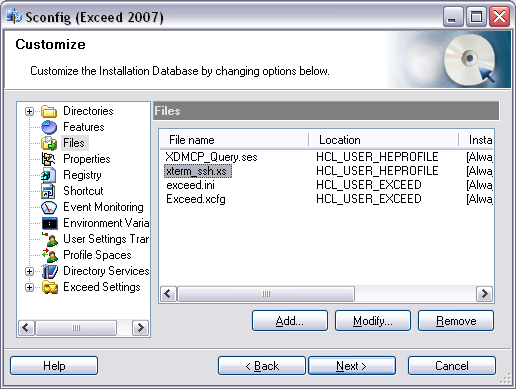This screenshot has height=389, width=516.
Task: Open Registry tree item
Action: click(82, 175)
